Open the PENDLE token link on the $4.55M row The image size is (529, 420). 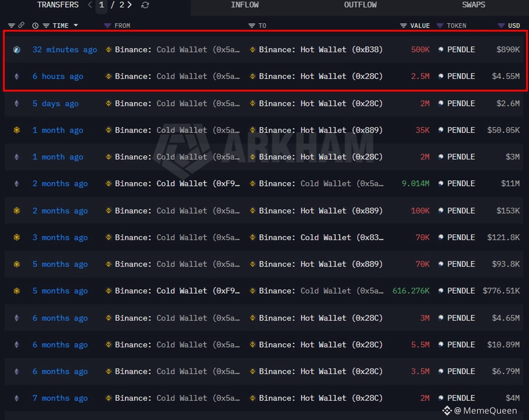pyautogui.click(x=461, y=76)
